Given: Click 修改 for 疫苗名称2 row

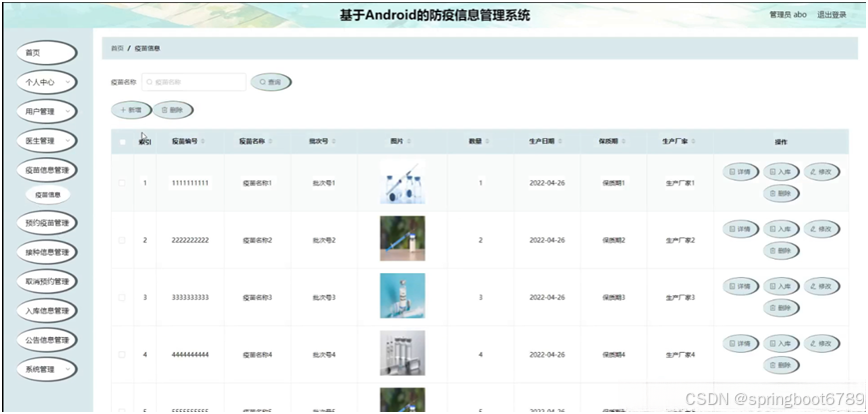Looking at the screenshot, I should (x=821, y=229).
